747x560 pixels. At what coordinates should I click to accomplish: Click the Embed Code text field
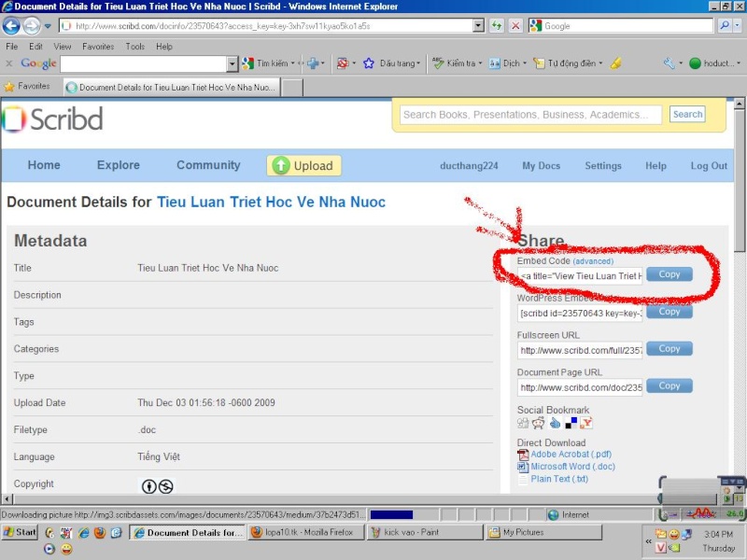click(x=580, y=275)
